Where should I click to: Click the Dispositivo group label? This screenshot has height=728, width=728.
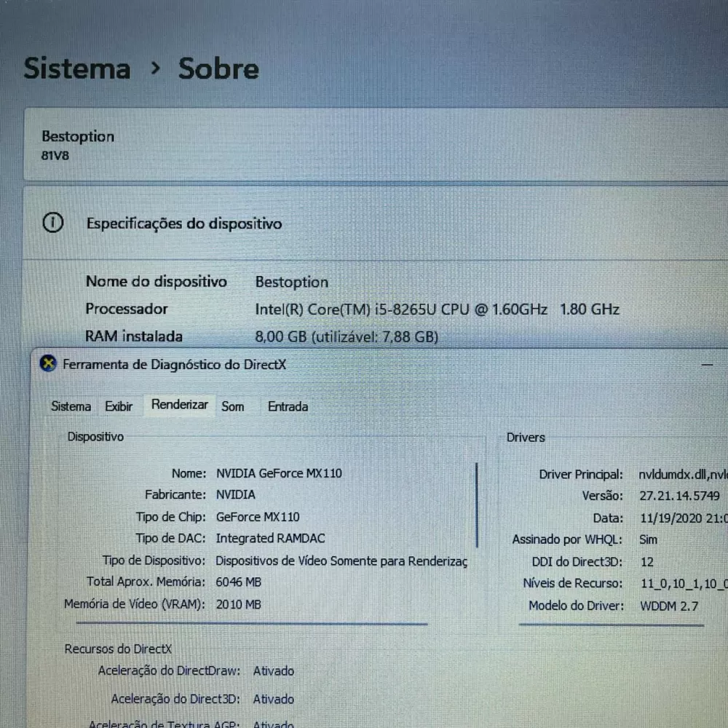pyautogui.click(x=95, y=437)
